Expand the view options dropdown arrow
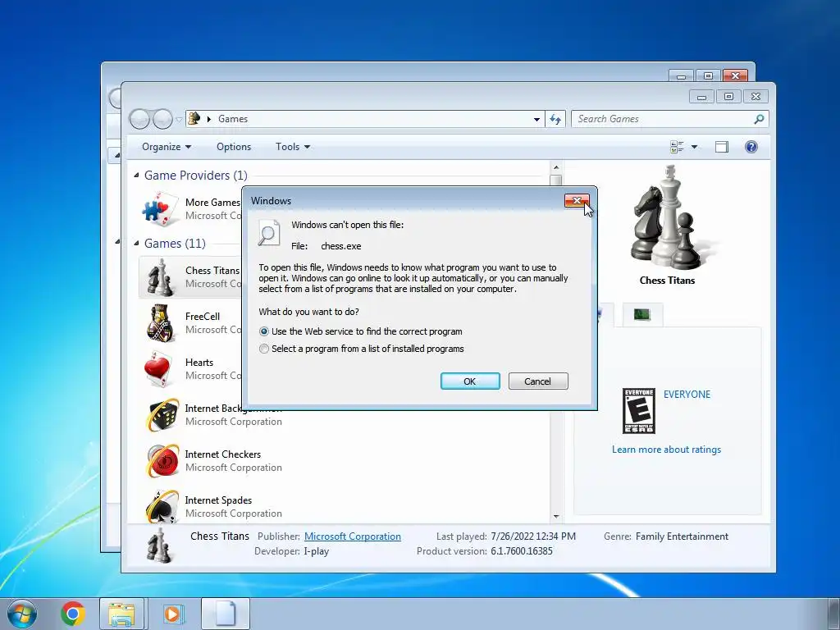Image resolution: width=840 pixels, height=630 pixels. coord(694,147)
